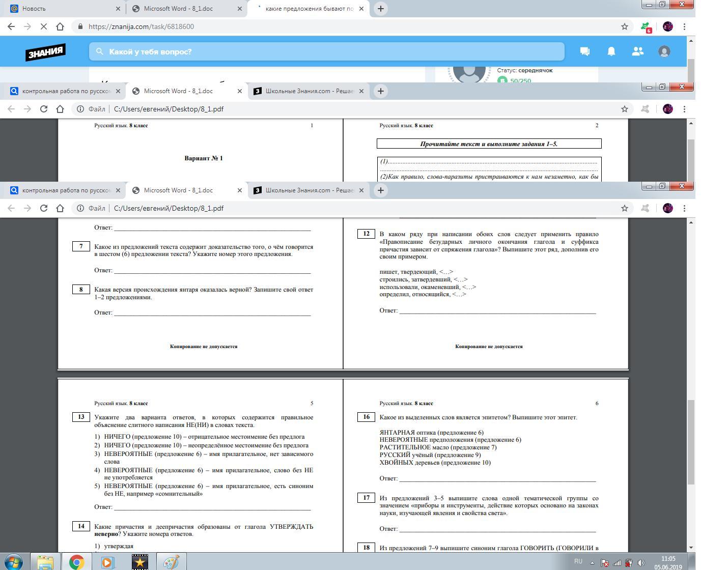Focus the znanija.com/task/6818600 address bar
This screenshot has height=570, width=728.
coord(346,26)
